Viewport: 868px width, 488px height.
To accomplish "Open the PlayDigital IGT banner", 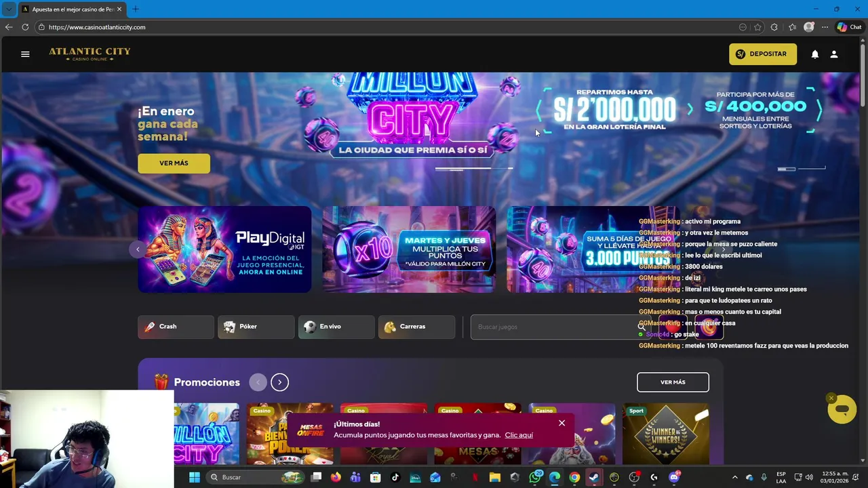I will 224,249.
